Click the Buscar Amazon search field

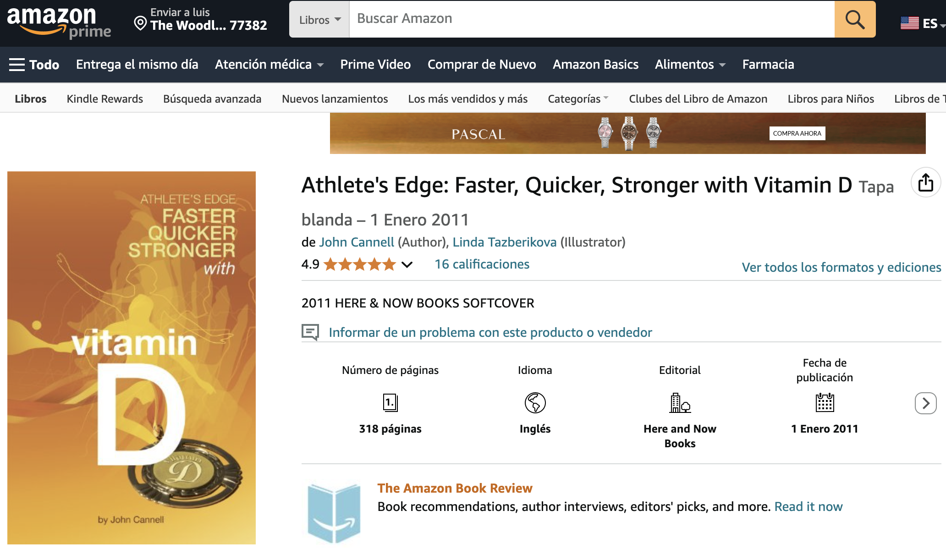(591, 19)
